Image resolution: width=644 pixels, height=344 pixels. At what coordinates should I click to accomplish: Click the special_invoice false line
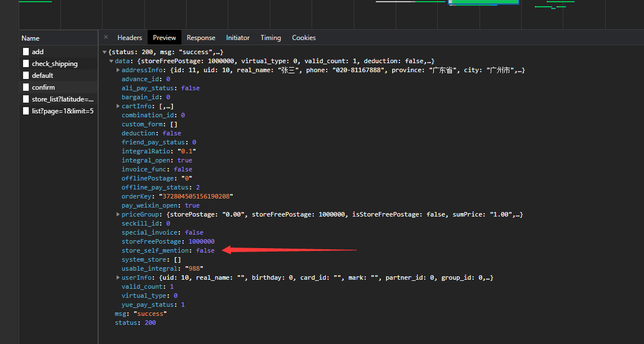[x=162, y=233]
